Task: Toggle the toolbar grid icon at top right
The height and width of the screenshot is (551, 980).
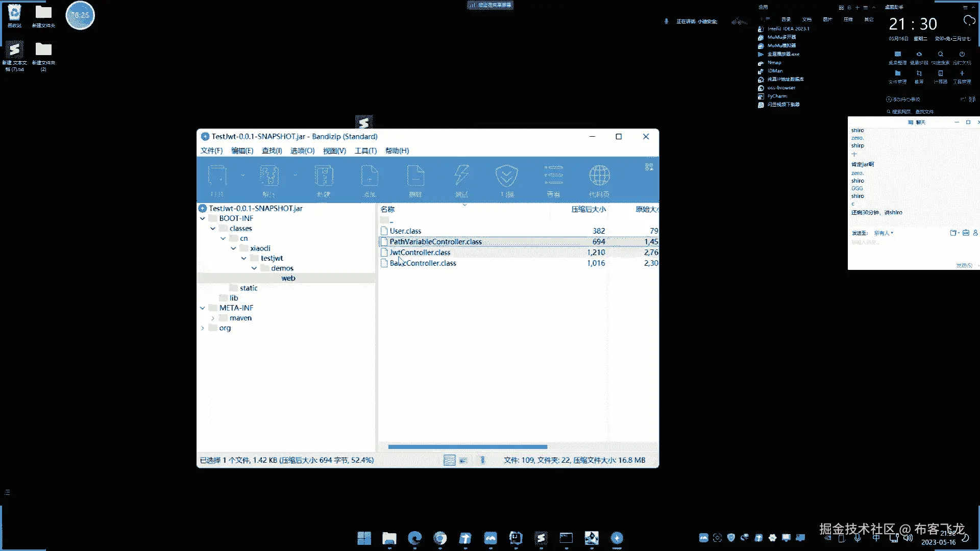Action: pos(649,167)
